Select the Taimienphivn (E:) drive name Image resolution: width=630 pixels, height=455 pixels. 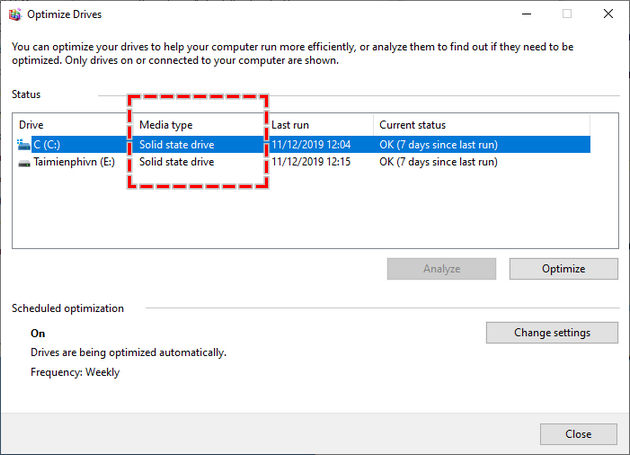pyautogui.click(x=74, y=162)
